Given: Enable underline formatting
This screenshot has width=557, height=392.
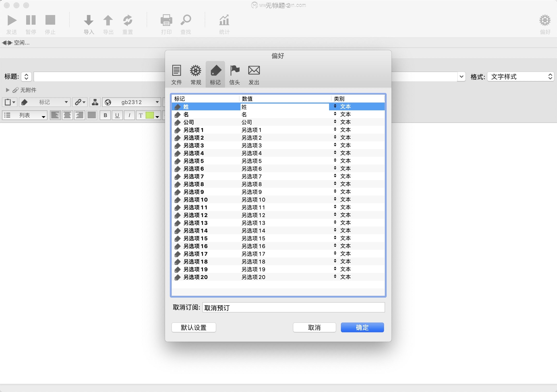Looking at the screenshot, I should (117, 115).
